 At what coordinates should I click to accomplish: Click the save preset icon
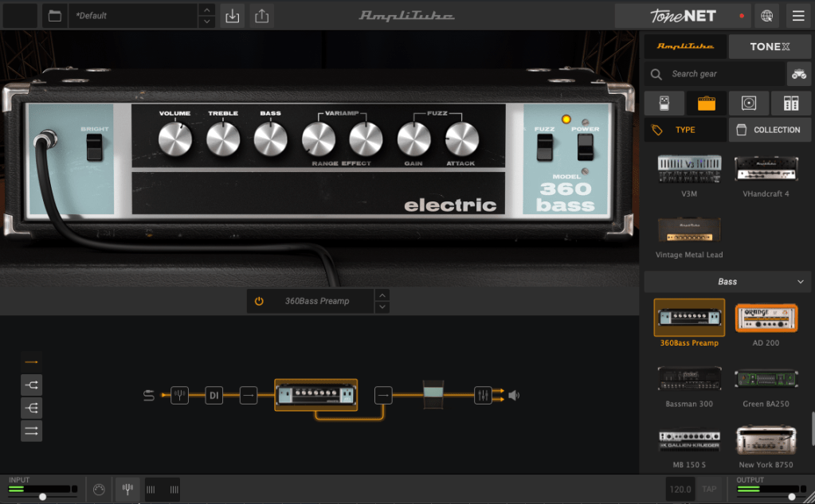(x=232, y=16)
